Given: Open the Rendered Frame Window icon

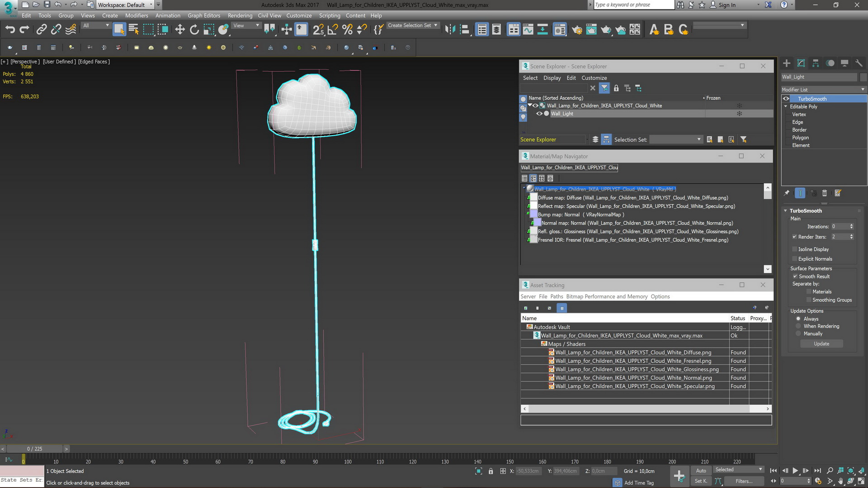Looking at the screenshot, I should click(591, 30).
